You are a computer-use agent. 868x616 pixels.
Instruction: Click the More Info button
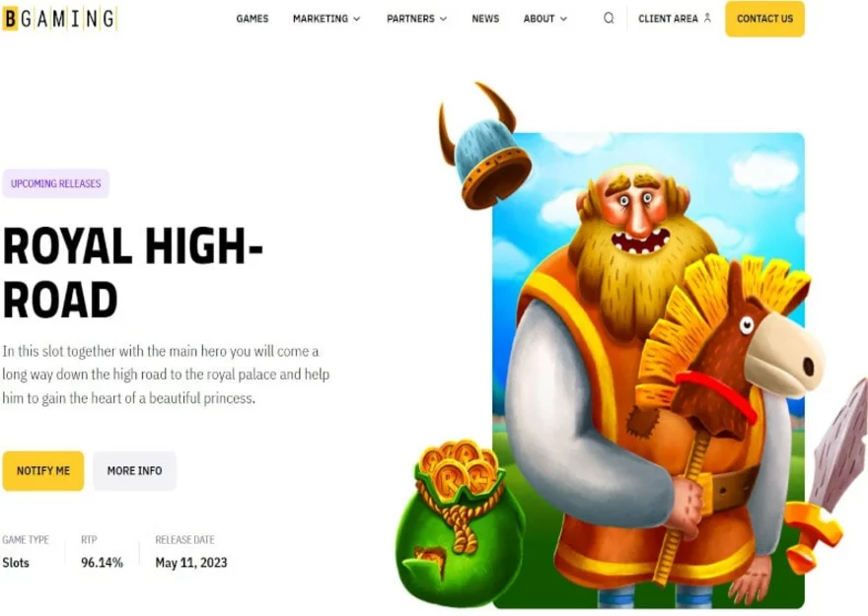[134, 470]
